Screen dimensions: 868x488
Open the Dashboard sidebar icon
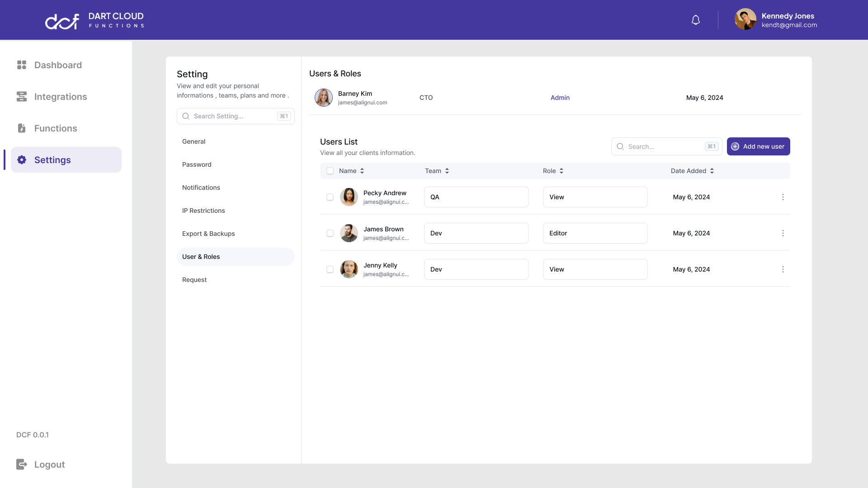pyautogui.click(x=22, y=65)
